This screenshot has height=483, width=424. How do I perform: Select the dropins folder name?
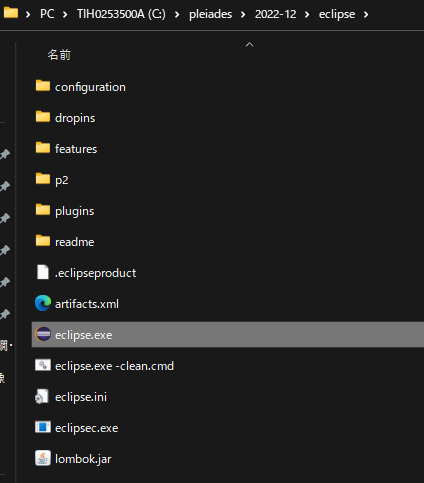[75, 118]
